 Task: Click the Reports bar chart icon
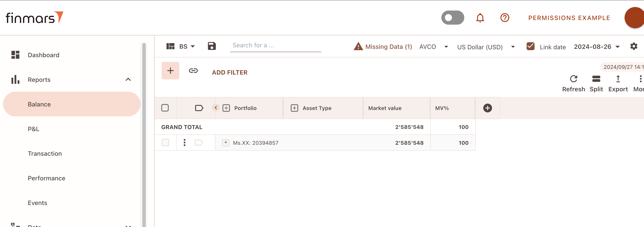point(15,79)
